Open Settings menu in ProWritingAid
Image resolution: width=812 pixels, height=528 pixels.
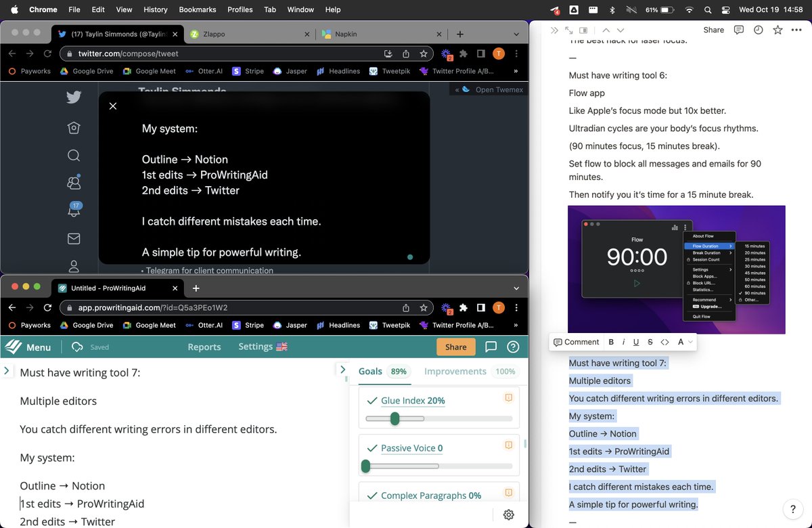(263, 347)
